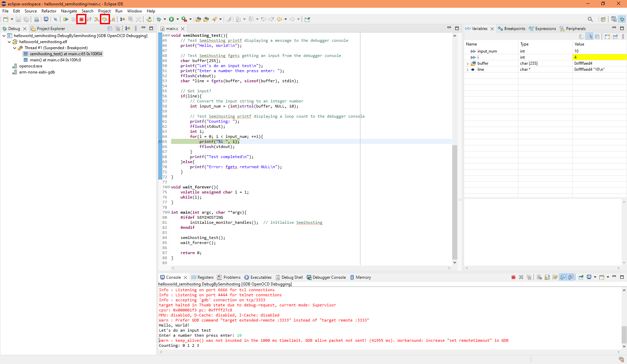Click Instruction Stepping Mode in main toolbar
The image size is (627, 364).
[x=122, y=19]
